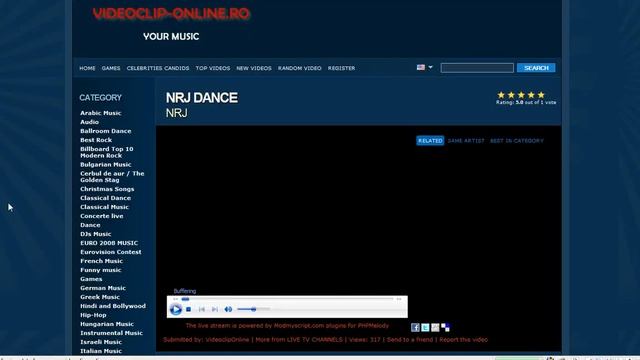Mute the player with the speaker icon

point(228,310)
